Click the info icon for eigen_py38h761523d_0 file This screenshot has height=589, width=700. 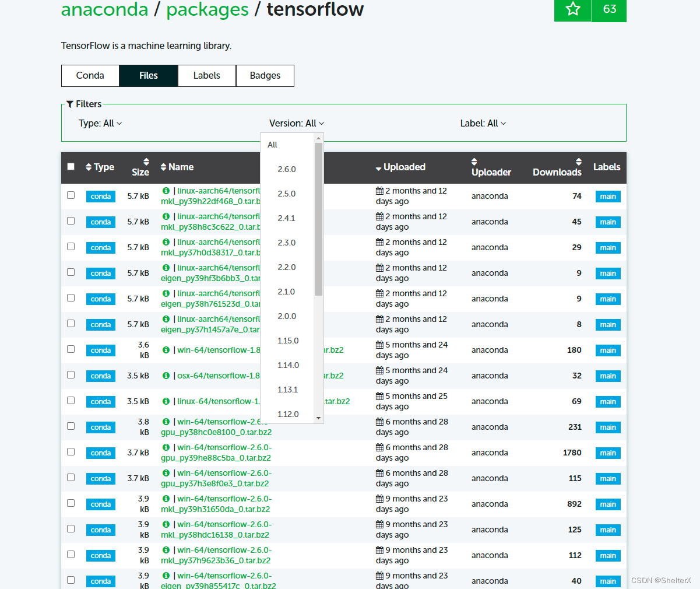point(166,293)
